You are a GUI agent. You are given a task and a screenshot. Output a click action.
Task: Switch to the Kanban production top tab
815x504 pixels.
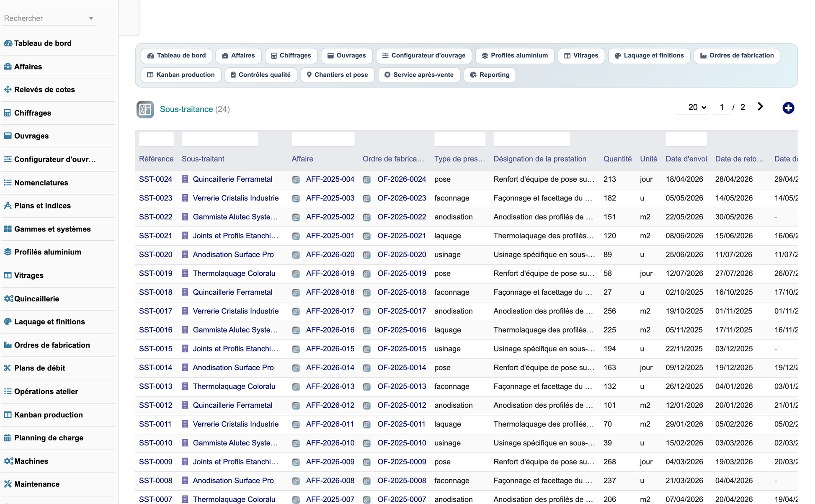coord(181,75)
